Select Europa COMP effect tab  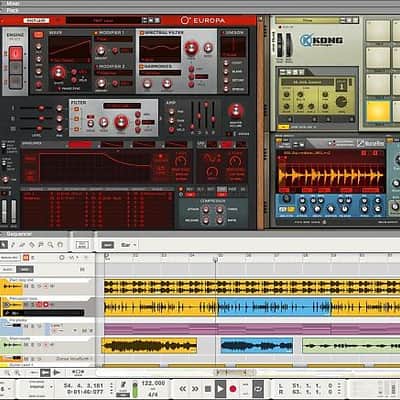[x=222, y=189]
